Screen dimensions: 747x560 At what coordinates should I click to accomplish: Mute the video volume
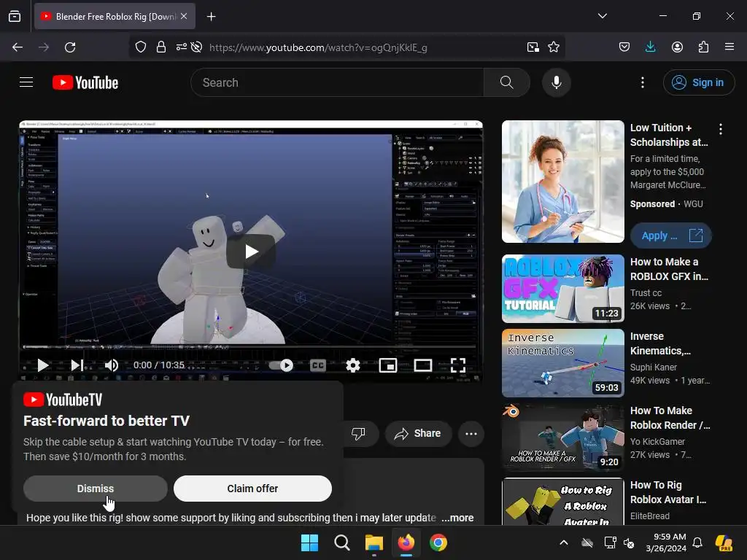pos(111,365)
